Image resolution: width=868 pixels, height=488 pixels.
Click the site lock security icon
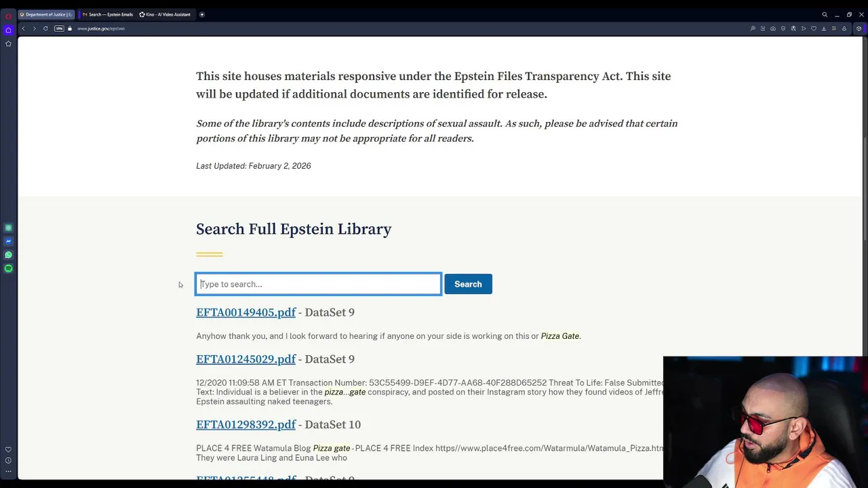point(70,28)
